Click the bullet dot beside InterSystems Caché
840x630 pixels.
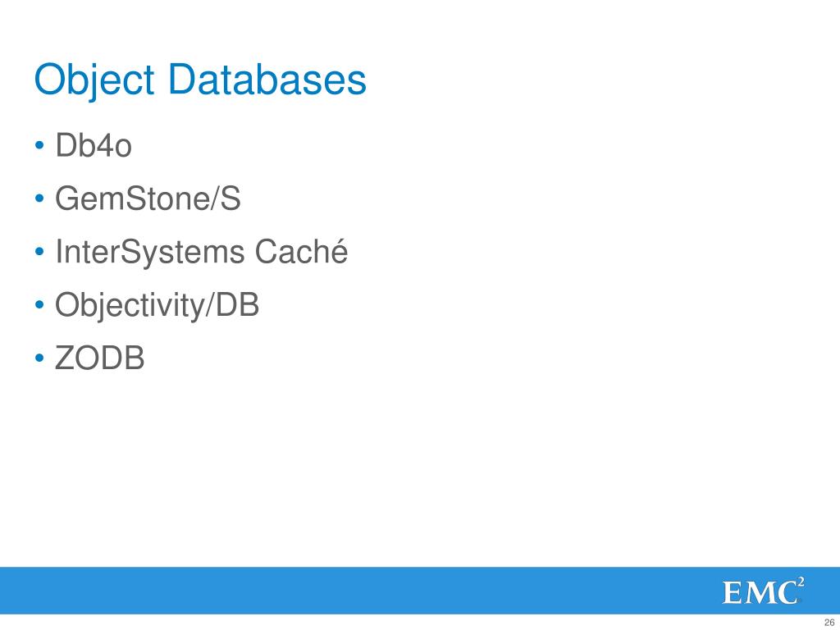click(39, 252)
